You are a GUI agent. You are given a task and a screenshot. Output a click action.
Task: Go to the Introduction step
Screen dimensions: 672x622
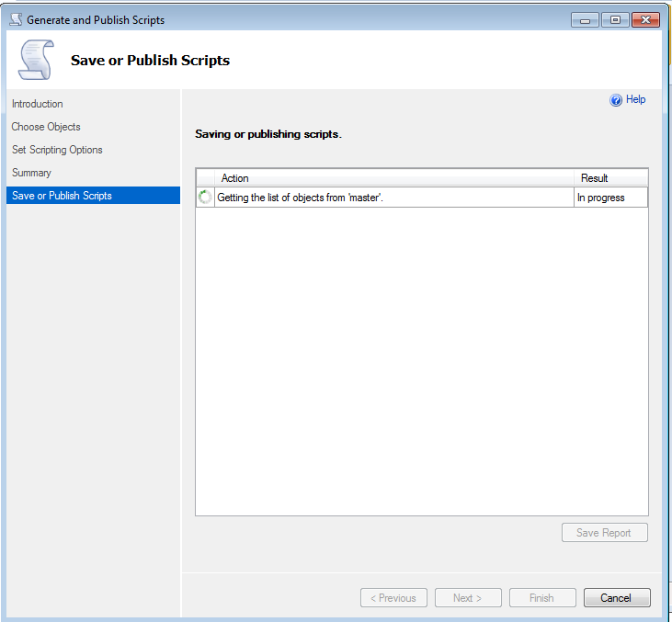point(38,104)
